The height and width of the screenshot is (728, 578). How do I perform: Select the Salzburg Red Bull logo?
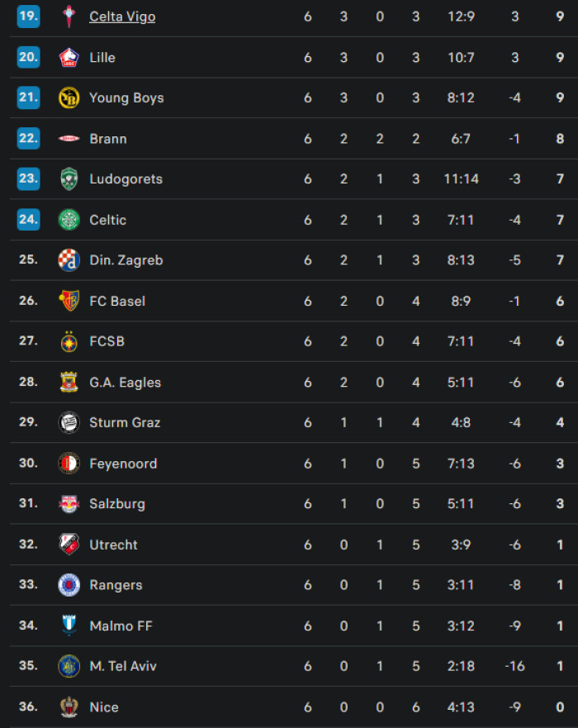tap(69, 504)
